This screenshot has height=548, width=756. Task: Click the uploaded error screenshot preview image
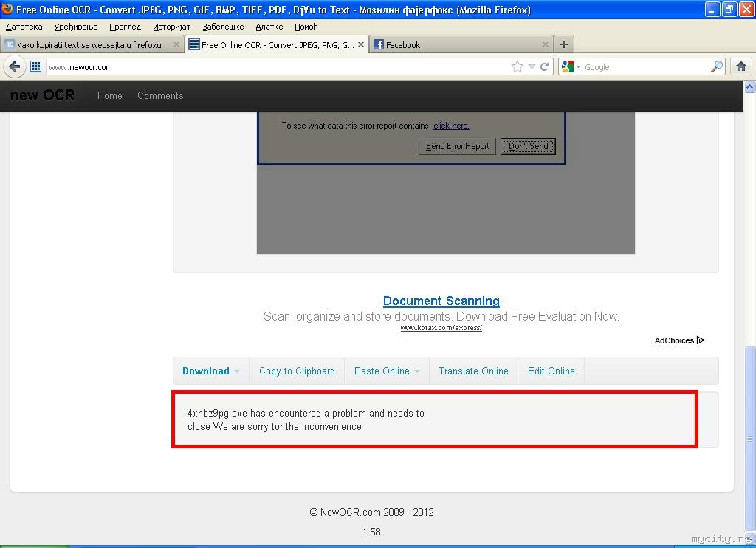[x=445, y=182]
